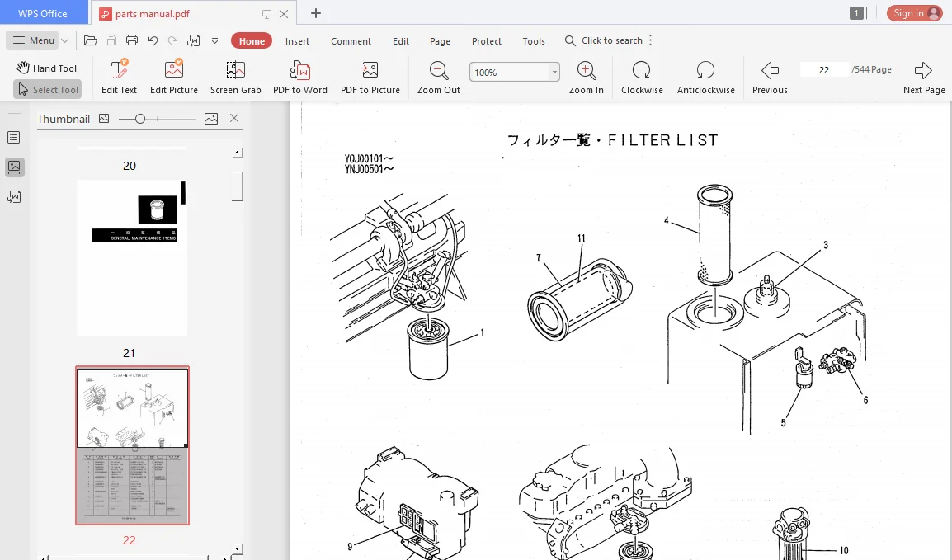Switch to the Comment tab

coord(351,41)
